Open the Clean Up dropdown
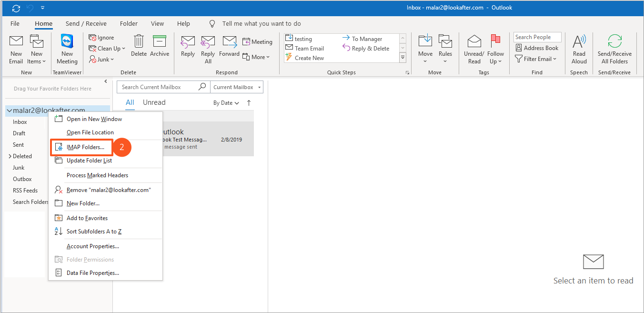The width and height of the screenshot is (644, 313). [x=107, y=49]
